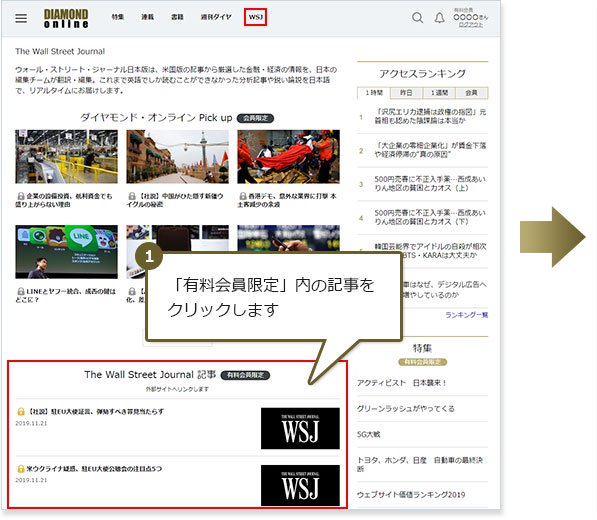Switch ranking to the 昨日 tab
597x520 pixels.
coord(406,93)
